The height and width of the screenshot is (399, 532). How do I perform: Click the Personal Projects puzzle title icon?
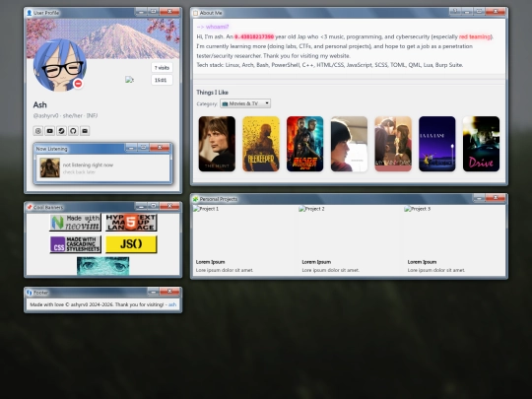pyautogui.click(x=195, y=199)
